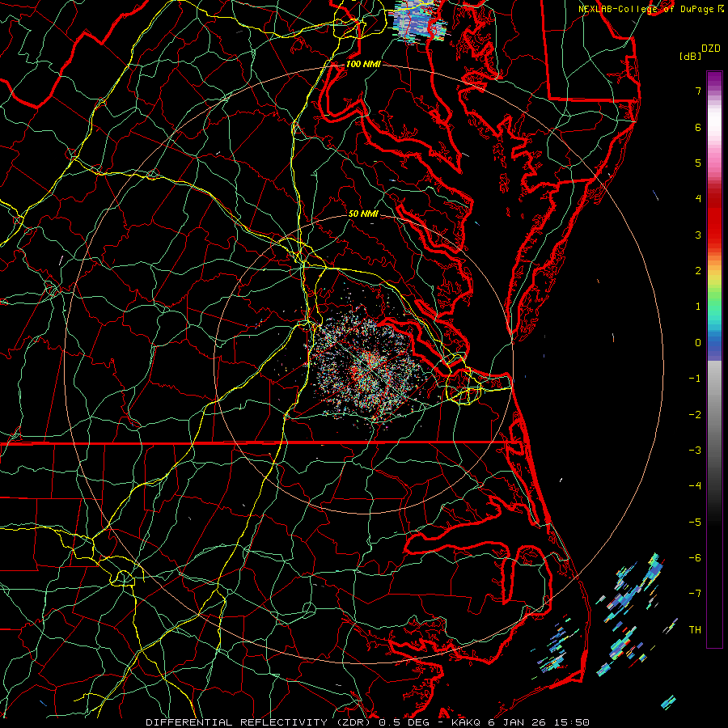Screen dimensions: 728x728
Task: Click the -6 value on the scale
Action: [695, 558]
